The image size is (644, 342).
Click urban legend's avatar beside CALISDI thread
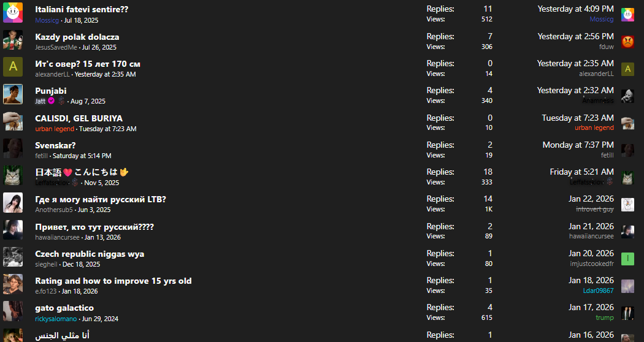(x=13, y=121)
